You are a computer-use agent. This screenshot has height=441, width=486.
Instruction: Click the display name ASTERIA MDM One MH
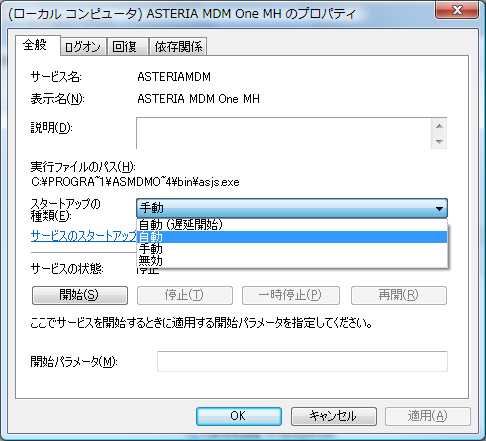[x=198, y=99]
